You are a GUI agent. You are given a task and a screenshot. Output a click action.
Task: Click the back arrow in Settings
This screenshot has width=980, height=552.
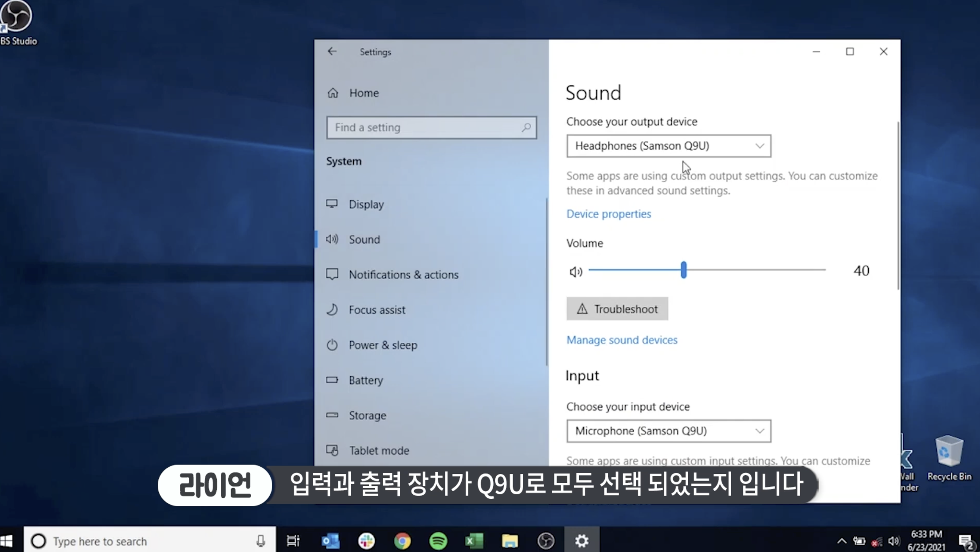coord(332,51)
